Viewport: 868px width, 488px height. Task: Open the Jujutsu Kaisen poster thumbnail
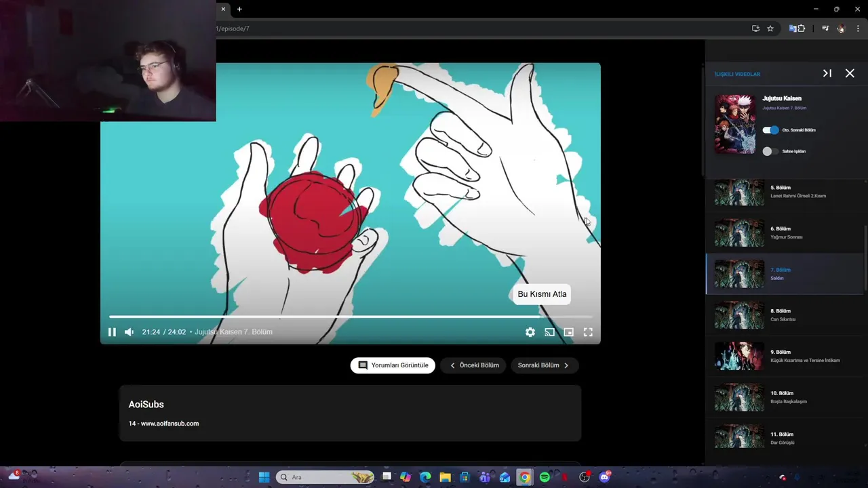(735, 124)
